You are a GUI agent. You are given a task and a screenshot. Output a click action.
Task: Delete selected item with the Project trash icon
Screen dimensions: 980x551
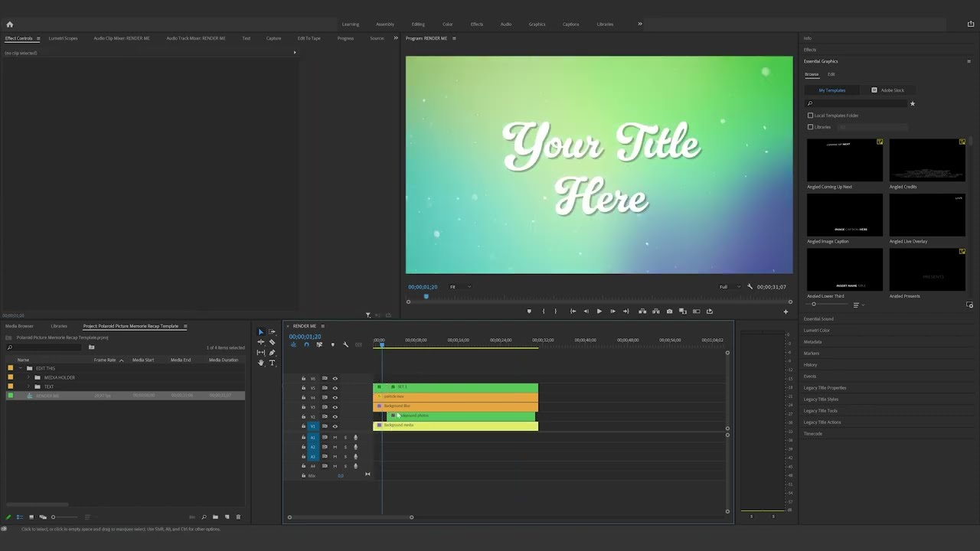click(x=238, y=517)
